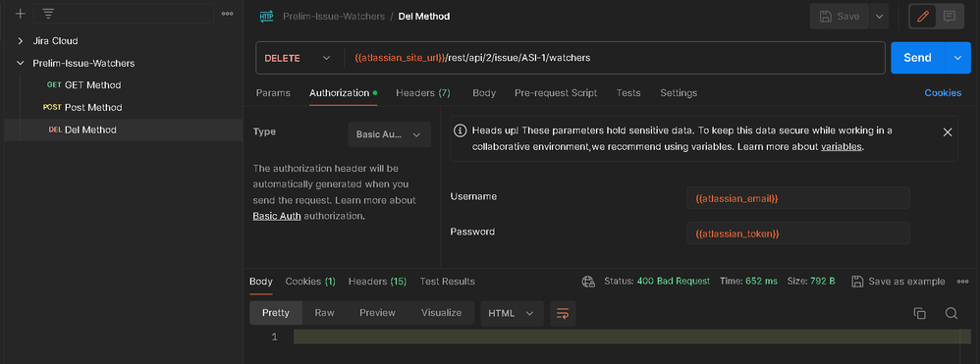The width and height of the screenshot is (980, 364).
Task: Switch to the Params tab
Action: tap(273, 93)
